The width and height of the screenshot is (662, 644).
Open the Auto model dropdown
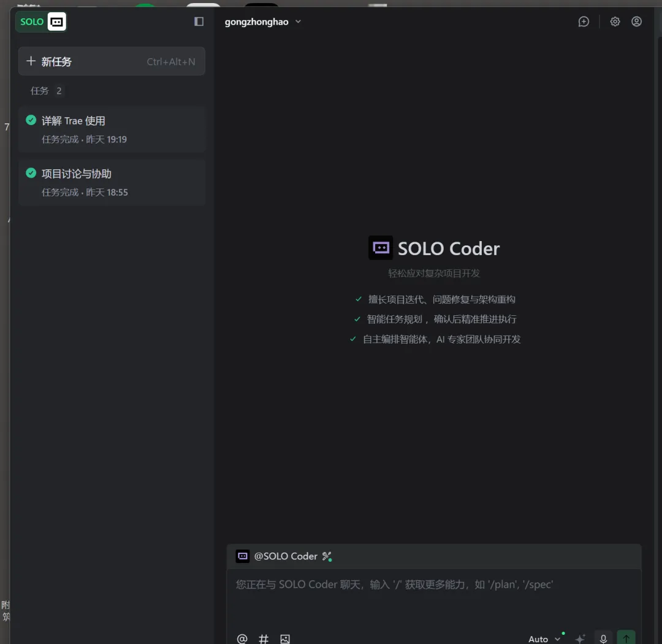[x=544, y=638]
